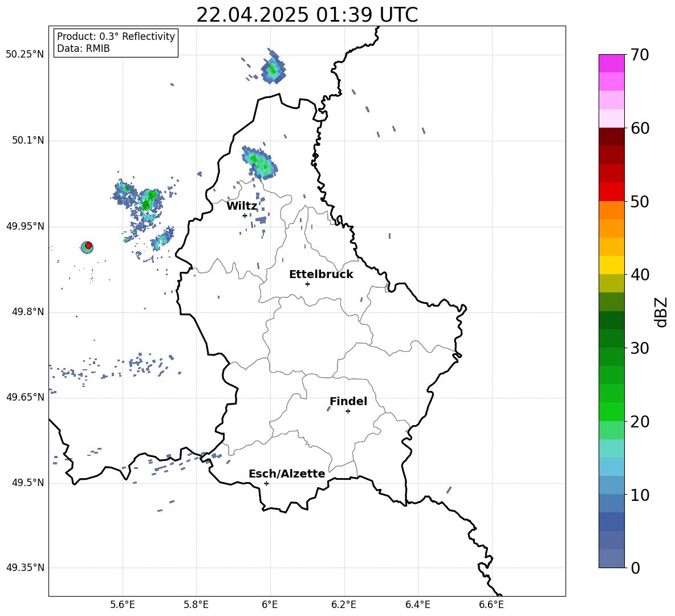Click the 49.35°N latitude label
This screenshot has height=616, width=675.
point(25,568)
